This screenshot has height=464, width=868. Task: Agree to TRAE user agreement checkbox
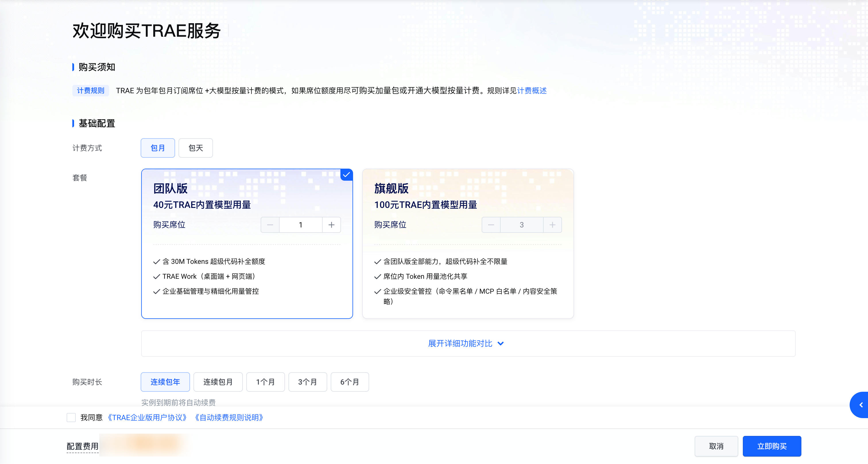[71, 418]
